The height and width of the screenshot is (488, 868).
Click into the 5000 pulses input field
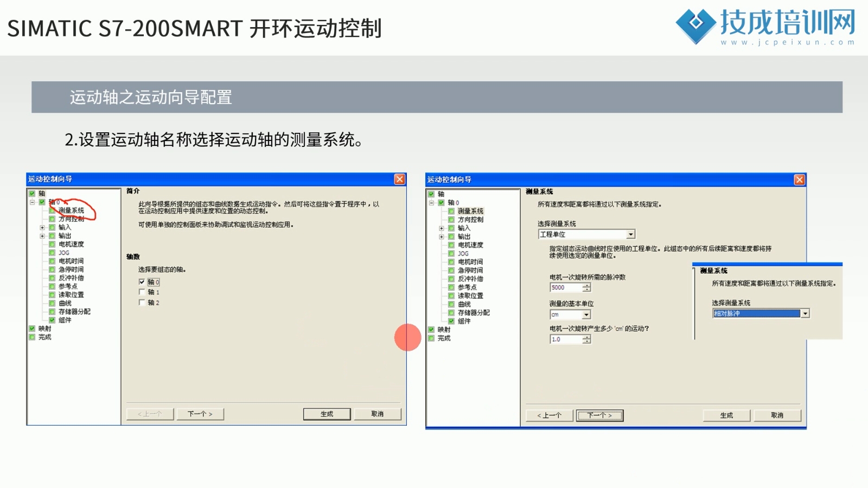pos(566,287)
